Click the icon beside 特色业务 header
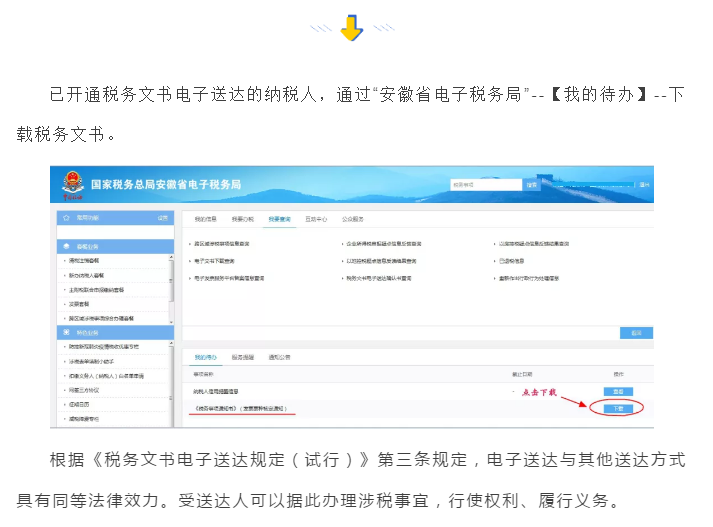This screenshot has height=527, width=713. pyautogui.click(x=67, y=331)
